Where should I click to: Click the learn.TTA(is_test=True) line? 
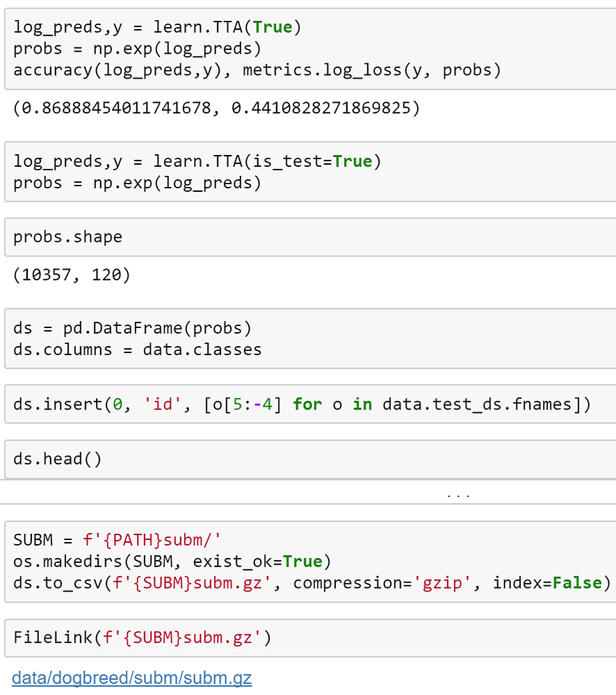point(197,162)
